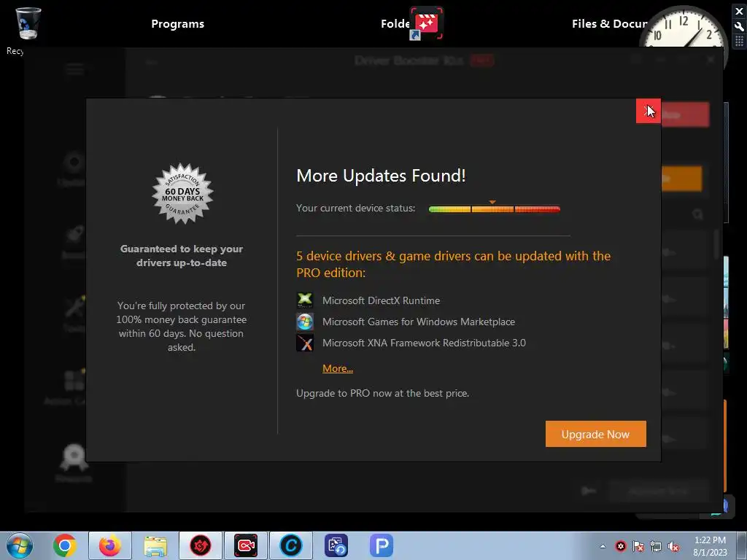Select Microsoft XNA Framework Redistributable 3.0 text
This screenshot has width=747, height=560.
coord(424,343)
